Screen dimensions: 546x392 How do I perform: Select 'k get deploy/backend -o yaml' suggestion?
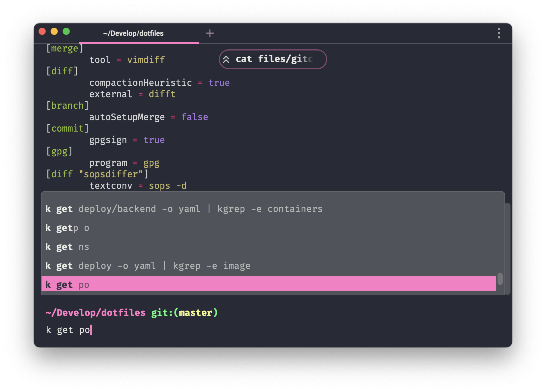(x=269, y=209)
